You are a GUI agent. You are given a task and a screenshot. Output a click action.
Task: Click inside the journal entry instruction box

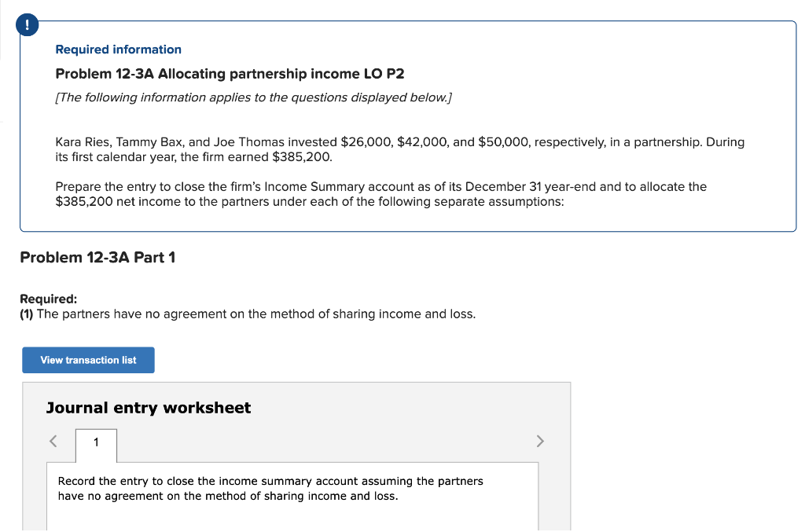tap(270, 488)
